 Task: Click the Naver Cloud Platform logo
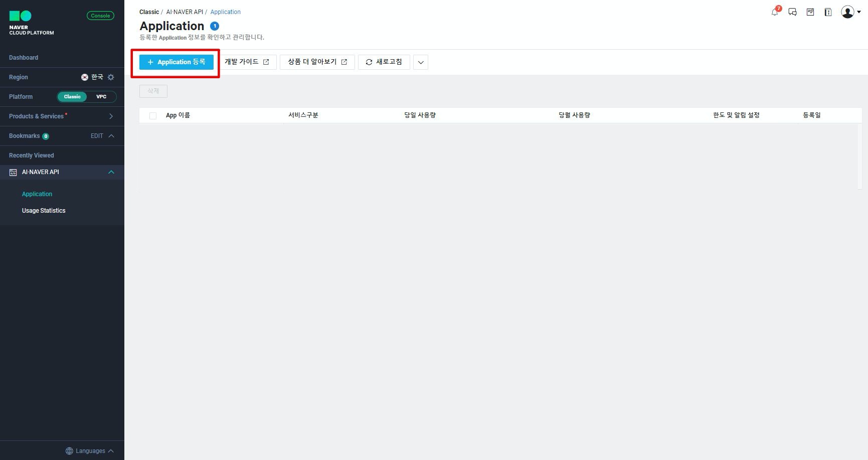pos(32,23)
